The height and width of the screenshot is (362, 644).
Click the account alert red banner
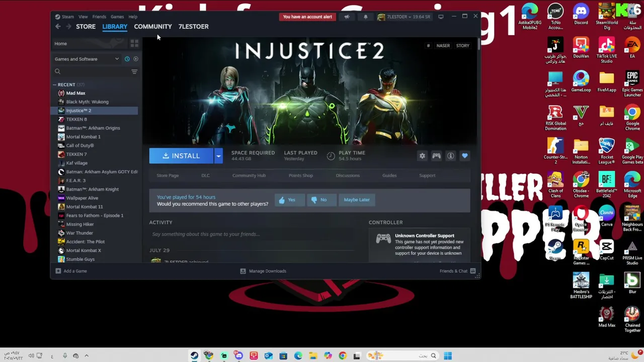[307, 17]
